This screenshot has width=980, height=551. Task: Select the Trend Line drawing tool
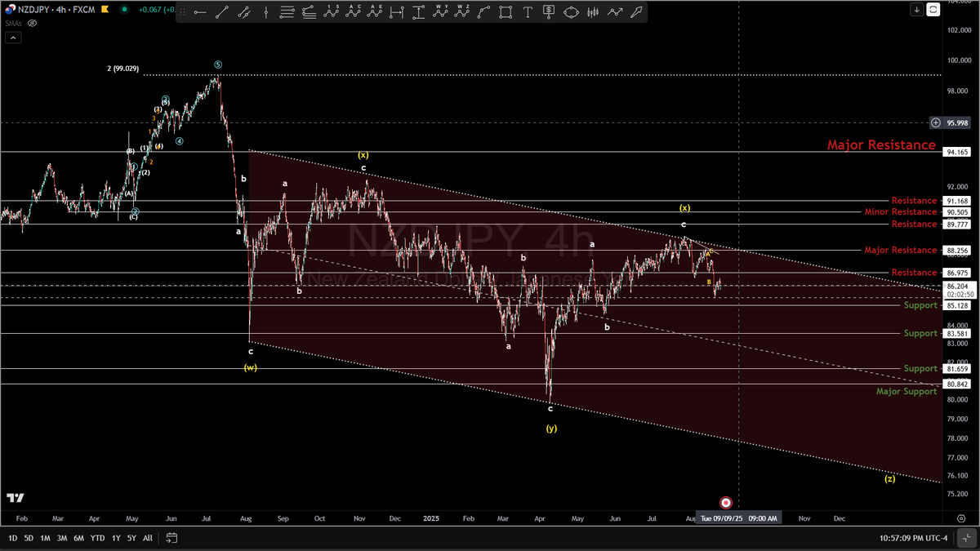coord(220,12)
